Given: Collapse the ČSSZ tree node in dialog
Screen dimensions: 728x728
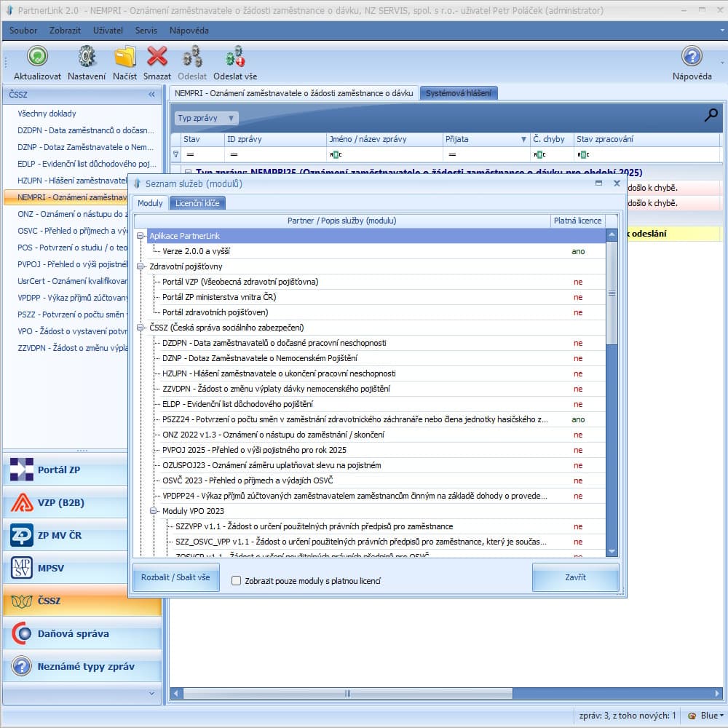Looking at the screenshot, I should [x=140, y=328].
